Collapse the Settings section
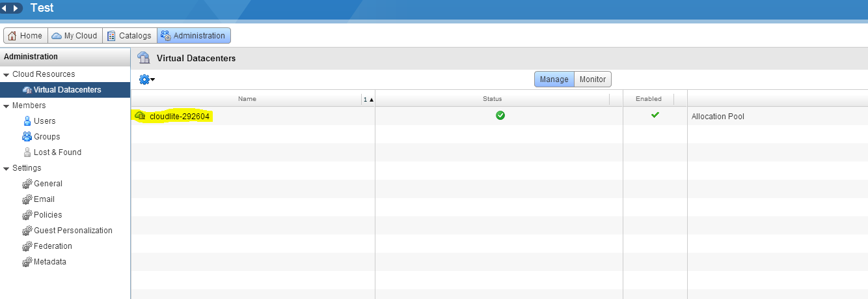 click(x=6, y=169)
